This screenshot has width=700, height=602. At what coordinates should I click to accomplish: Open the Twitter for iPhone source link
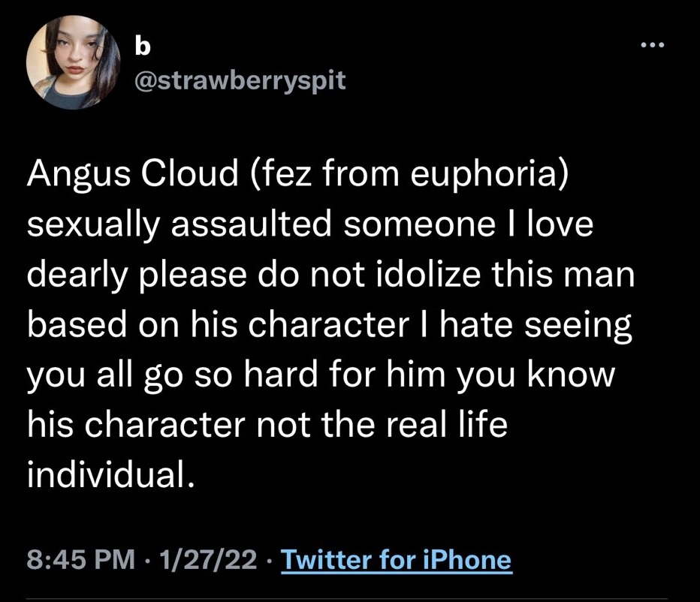pos(397,560)
